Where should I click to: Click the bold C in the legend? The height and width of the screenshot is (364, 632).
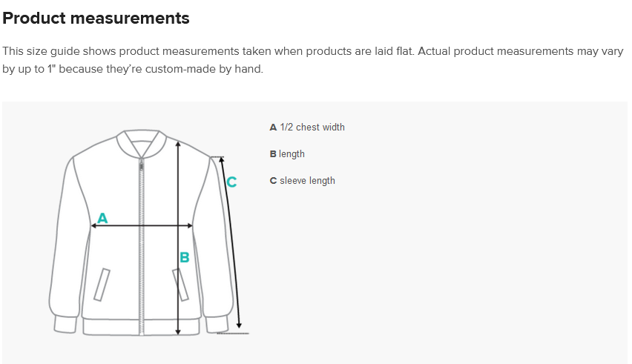(273, 181)
